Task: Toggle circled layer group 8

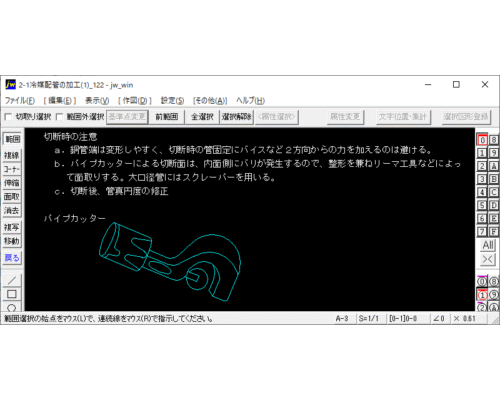Action: [494, 282]
